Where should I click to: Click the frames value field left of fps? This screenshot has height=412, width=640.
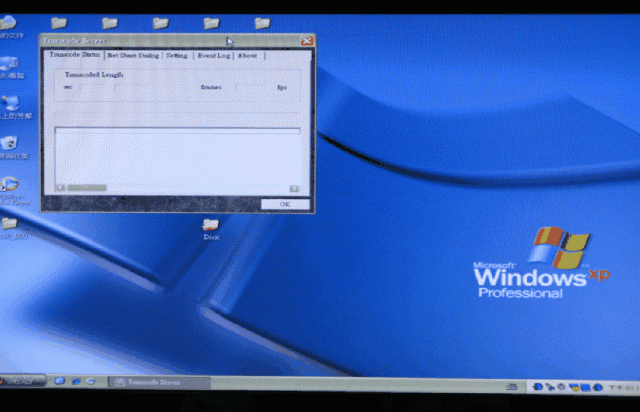click(x=253, y=87)
